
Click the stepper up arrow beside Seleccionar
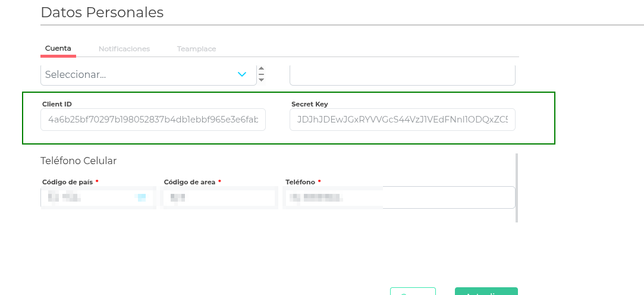click(x=261, y=69)
